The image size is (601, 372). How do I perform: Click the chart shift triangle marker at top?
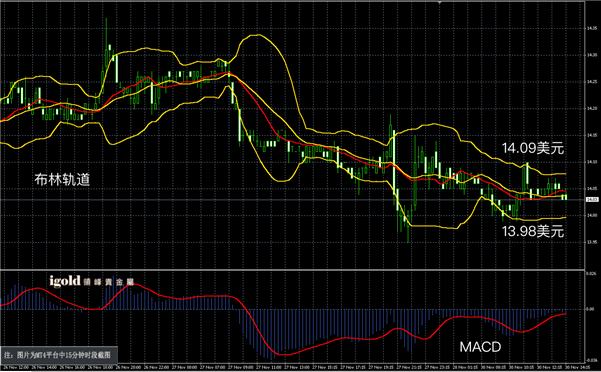coord(440,2)
